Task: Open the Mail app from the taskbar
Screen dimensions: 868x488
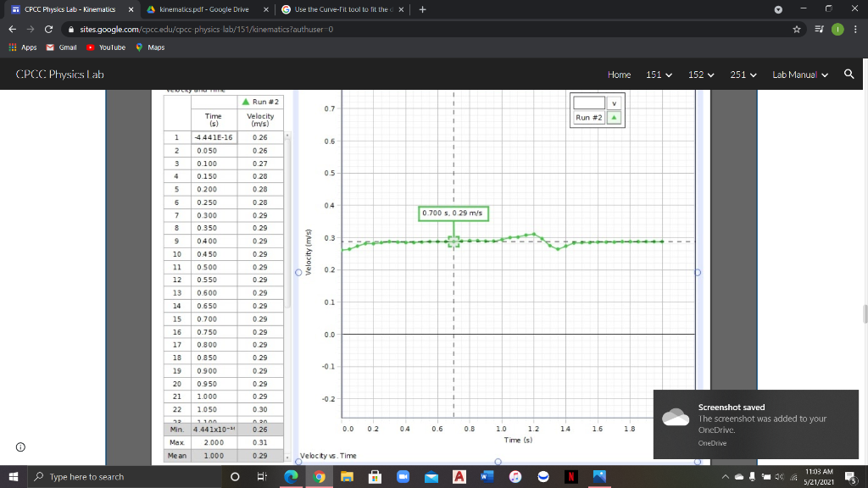Action: (431, 476)
